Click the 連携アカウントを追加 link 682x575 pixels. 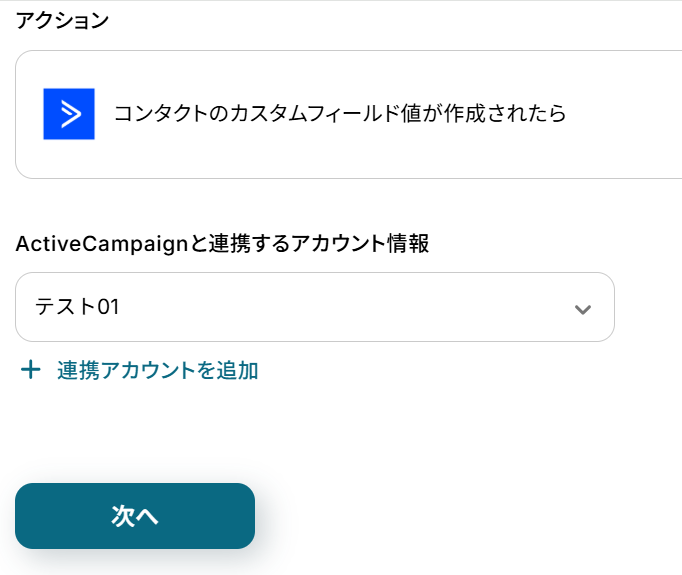coord(158,371)
